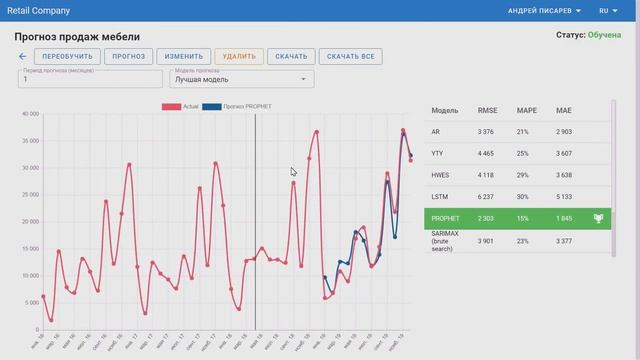This screenshot has height=360, width=640.
Task: Click the ПЕРЕОБУЧИТЬ button
Action: (67, 56)
